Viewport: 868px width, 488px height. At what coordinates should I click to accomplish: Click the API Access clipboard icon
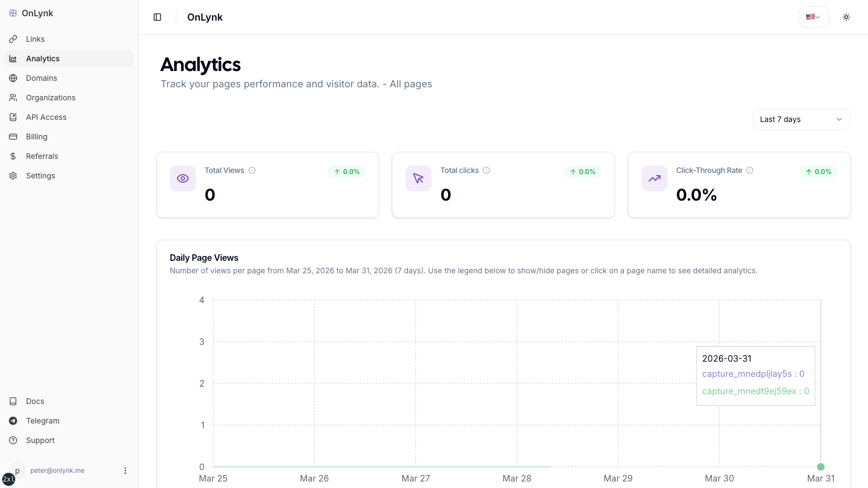14,117
